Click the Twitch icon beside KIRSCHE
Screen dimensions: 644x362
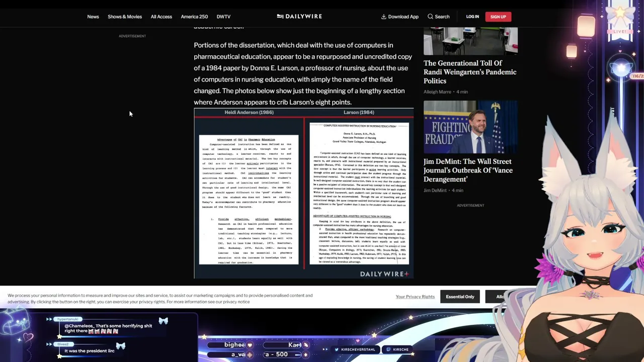(388, 349)
